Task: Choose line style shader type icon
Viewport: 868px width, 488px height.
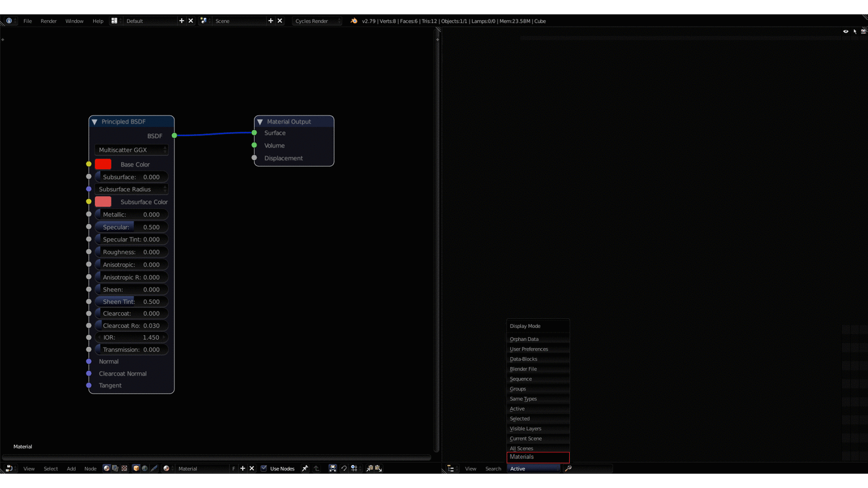Action: 154,468
